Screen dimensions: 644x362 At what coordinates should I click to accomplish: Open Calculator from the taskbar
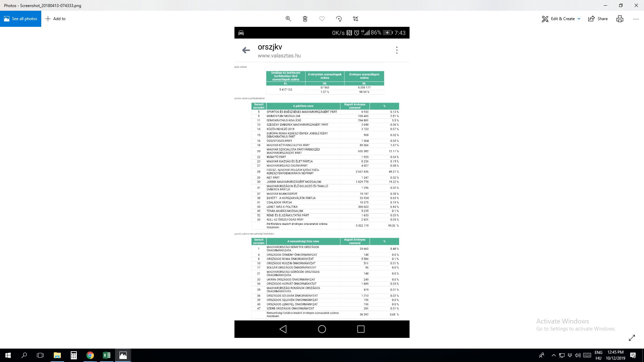click(74, 355)
